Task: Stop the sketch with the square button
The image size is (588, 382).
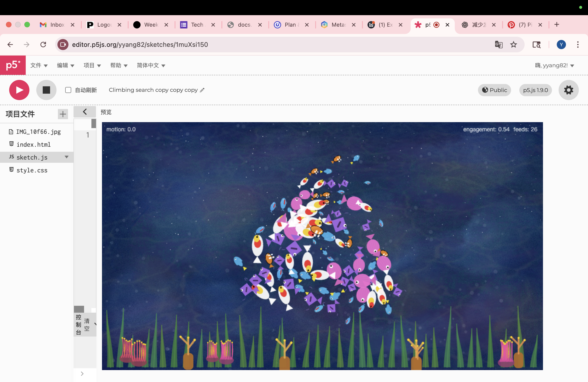Action: [46, 90]
